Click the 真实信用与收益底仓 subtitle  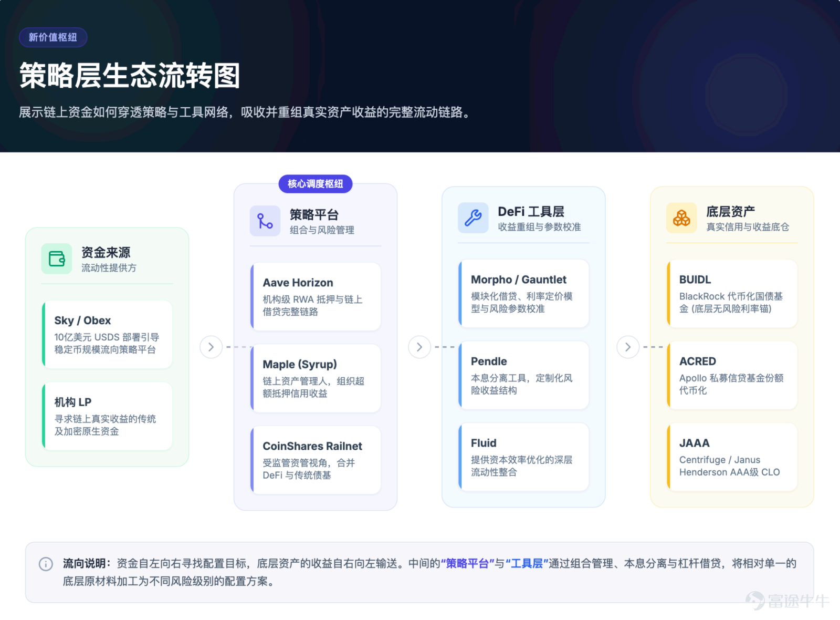click(x=748, y=227)
